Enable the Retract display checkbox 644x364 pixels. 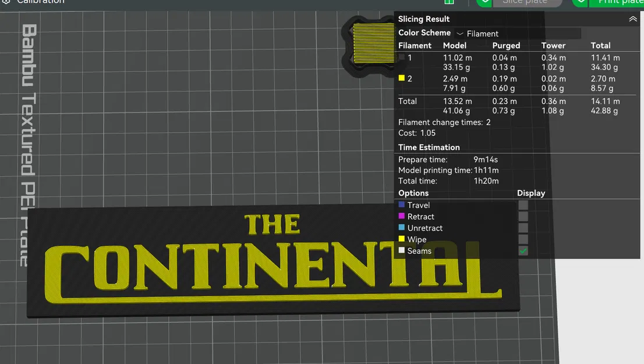click(523, 216)
